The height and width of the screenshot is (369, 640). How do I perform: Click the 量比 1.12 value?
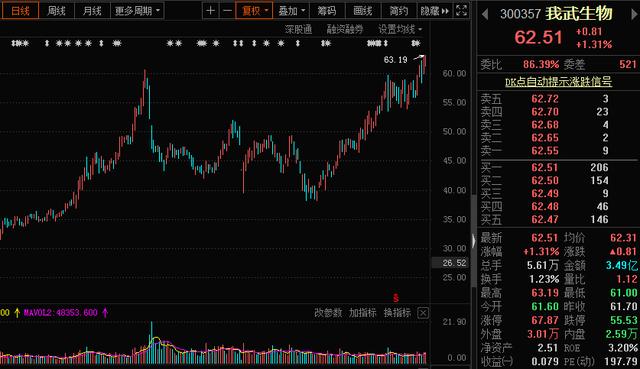pyautogui.click(x=627, y=280)
